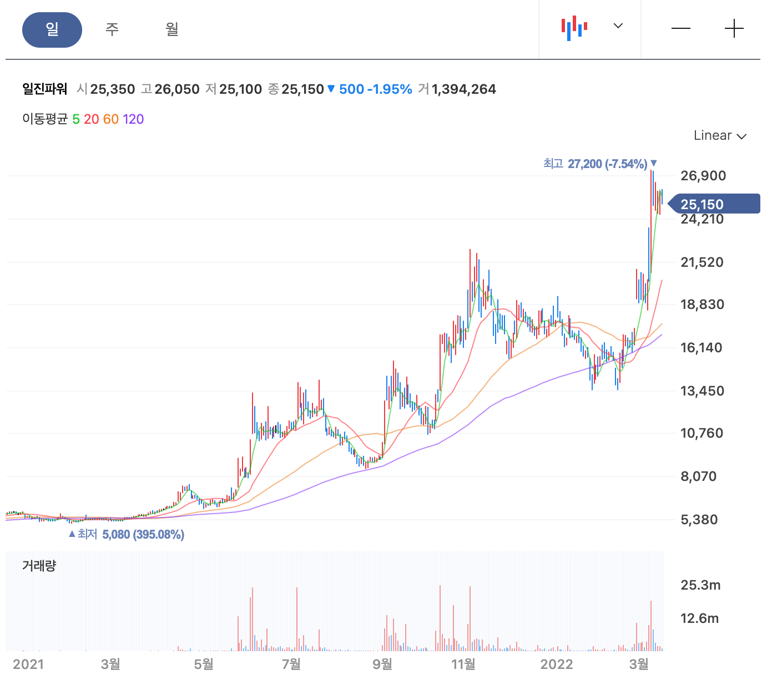Click the 120-day moving average label
This screenshot has width=767, height=700.
[x=134, y=119]
